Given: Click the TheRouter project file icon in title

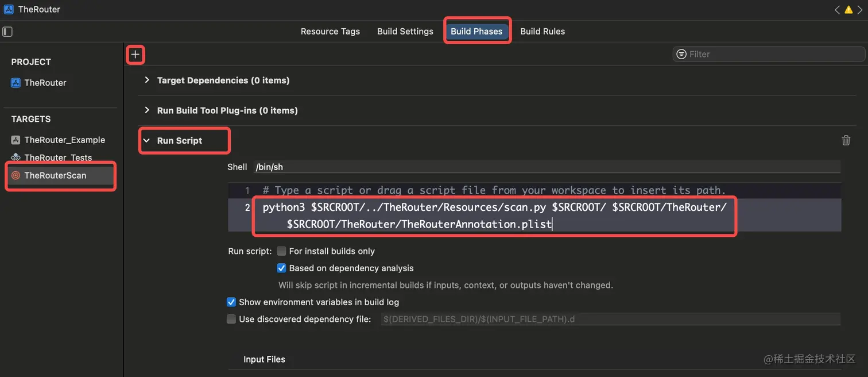Looking at the screenshot, I should pos(9,9).
